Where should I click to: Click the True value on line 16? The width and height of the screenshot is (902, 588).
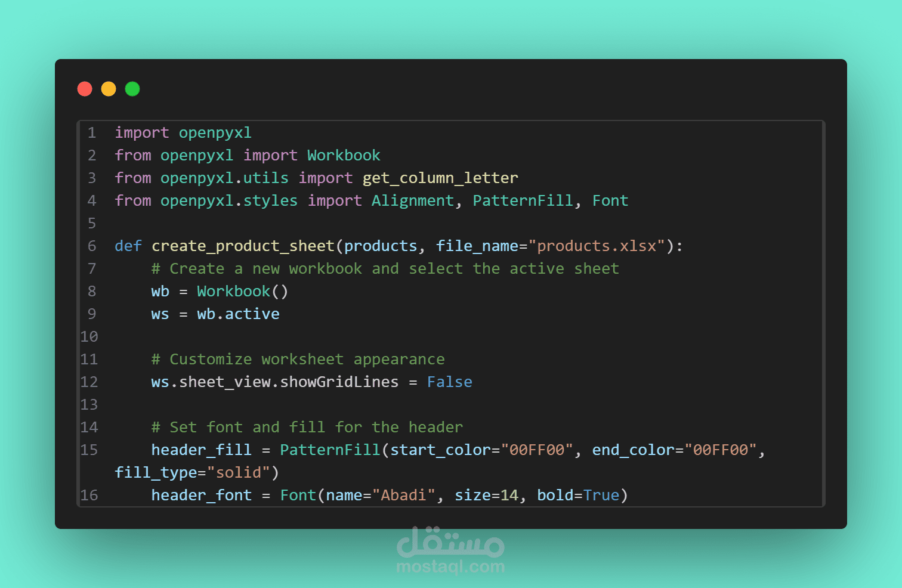601,495
